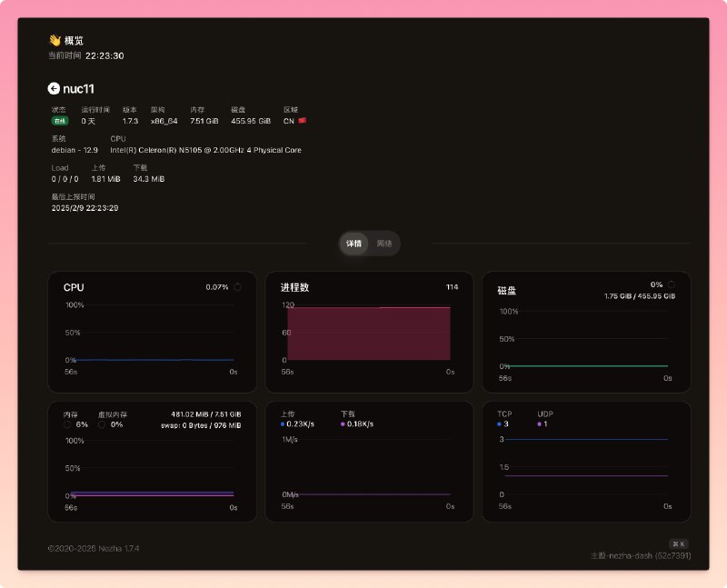Click the waving hand emoji icon

tap(54, 41)
